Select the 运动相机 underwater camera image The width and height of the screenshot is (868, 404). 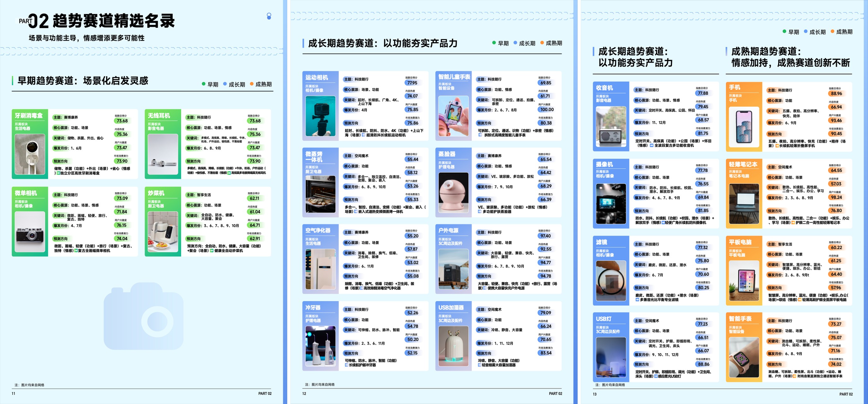click(x=320, y=116)
